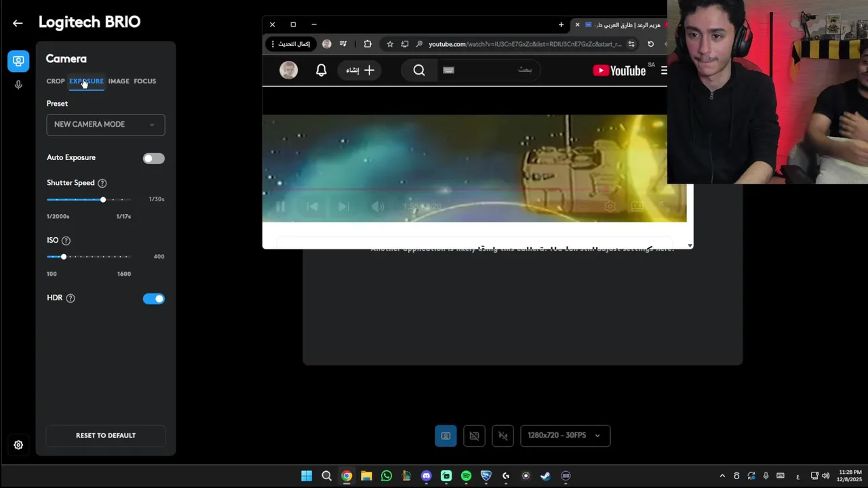This screenshot has height=488, width=868.
Task: Click the browser page scrollbar down arrow
Action: click(690, 245)
